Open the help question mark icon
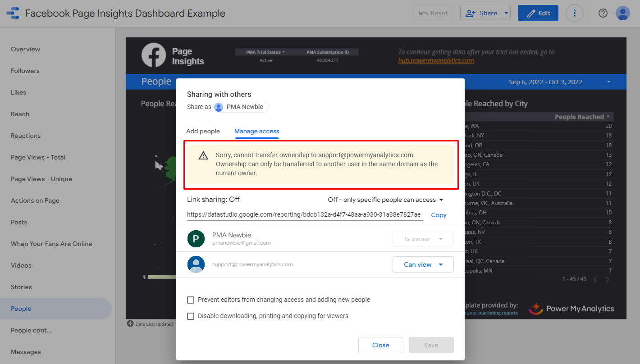Viewport: 640px width, 364px height. pyautogui.click(x=603, y=13)
